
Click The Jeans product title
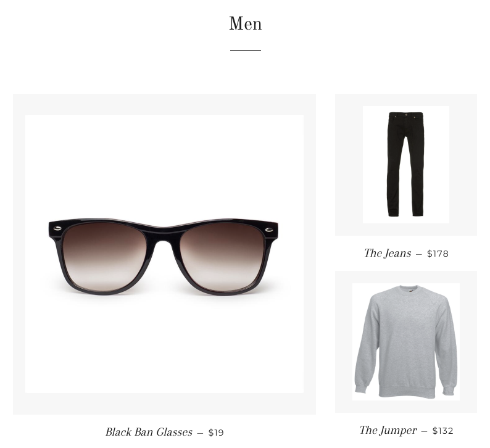[x=388, y=253]
